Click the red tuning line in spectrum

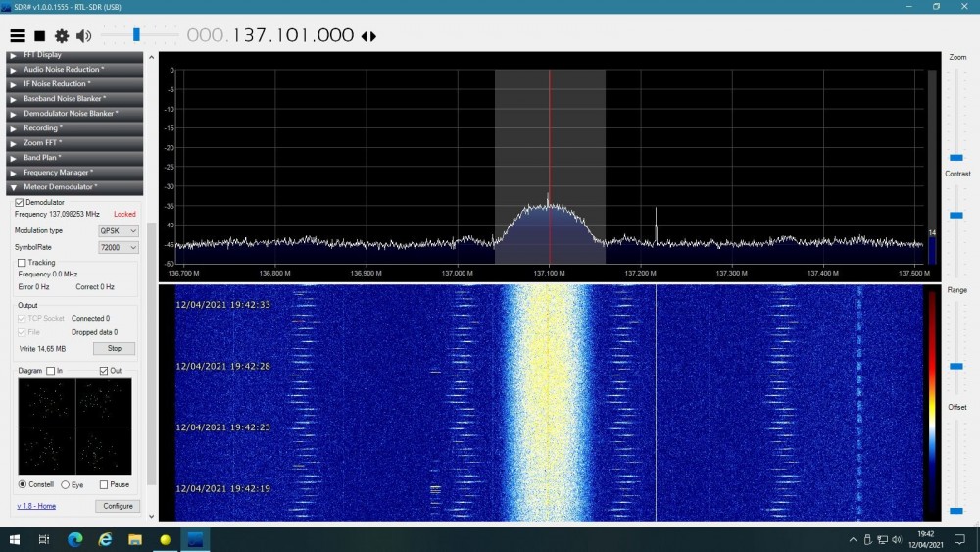[x=550, y=167]
